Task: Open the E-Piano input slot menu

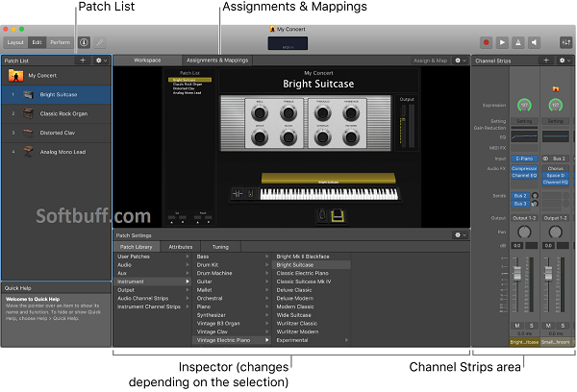Action: (524, 159)
